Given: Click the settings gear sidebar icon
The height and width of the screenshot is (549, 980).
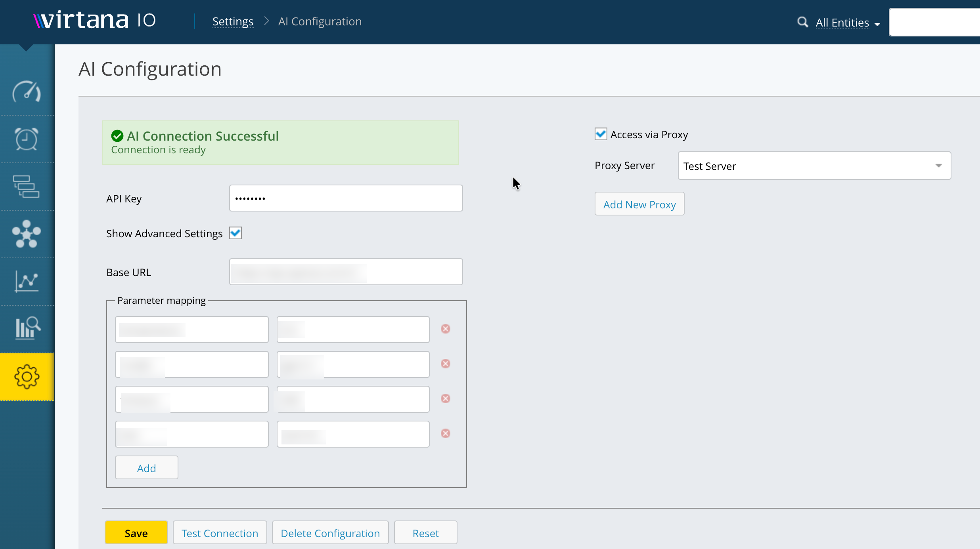Looking at the screenshot, I should coord(27,376).
